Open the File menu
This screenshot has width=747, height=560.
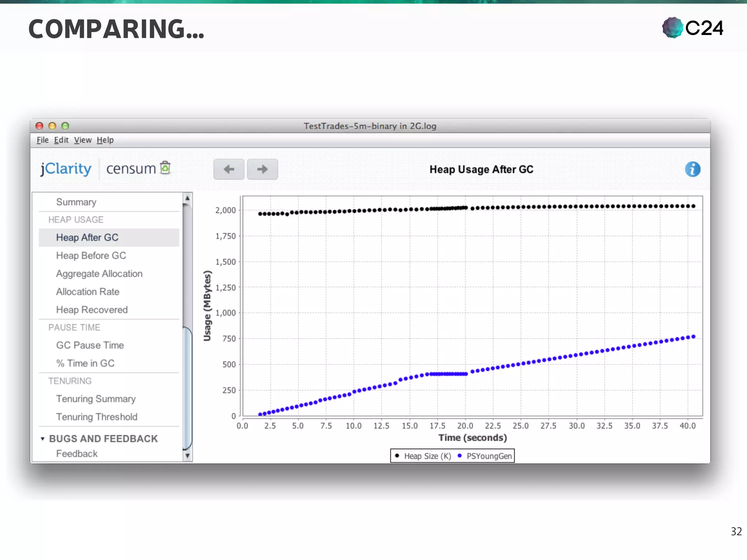[42, 140]
